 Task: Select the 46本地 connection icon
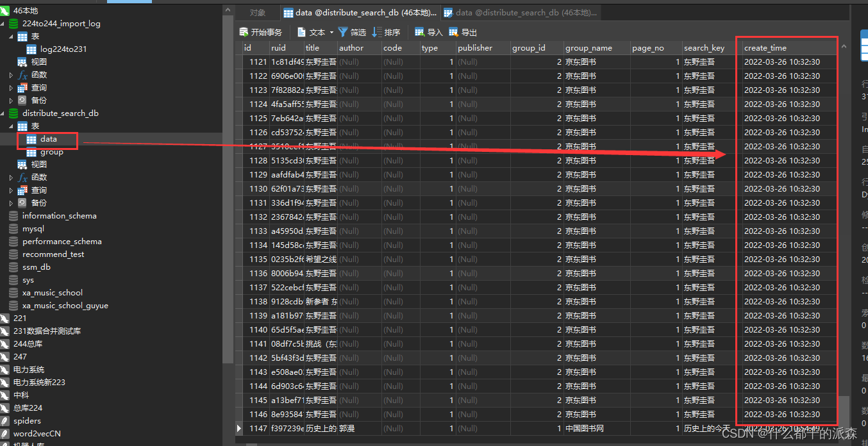(x=5, y=10)
